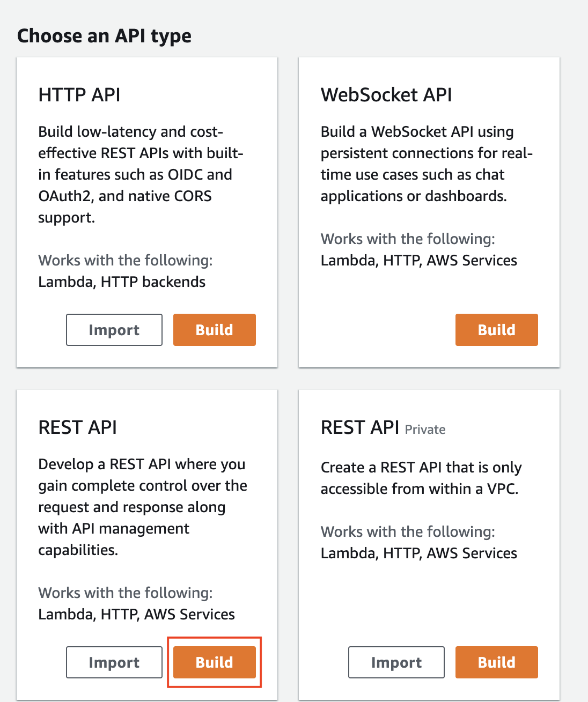Click the highlighted Build button for REST API
This screenshot has width=588, height=702.
point(214,662)
